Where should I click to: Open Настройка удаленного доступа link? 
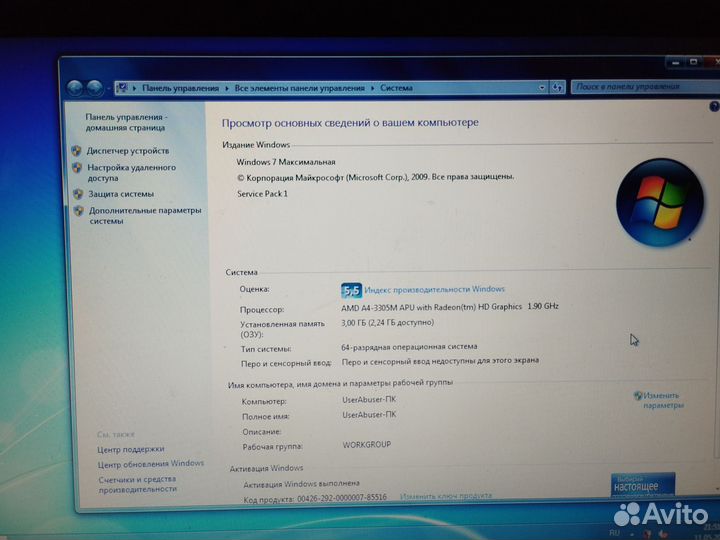[131, 173]
